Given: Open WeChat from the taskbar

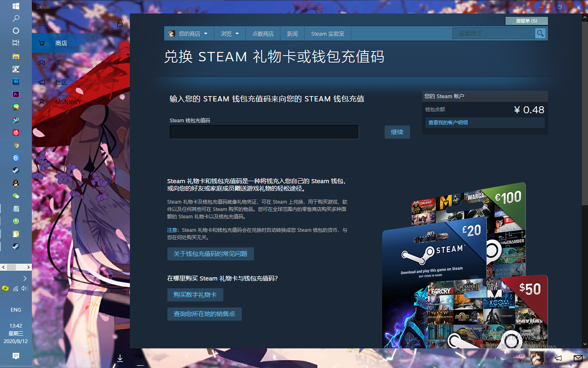Looking at the screenshot, I should (16, 196).
